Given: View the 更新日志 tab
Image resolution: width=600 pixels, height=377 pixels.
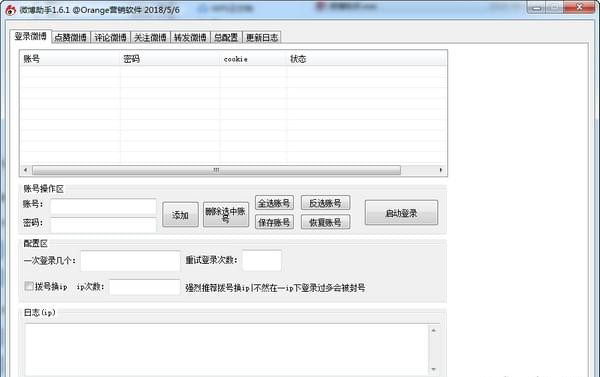Looking at the screenshot, I should tap(262, 38).
